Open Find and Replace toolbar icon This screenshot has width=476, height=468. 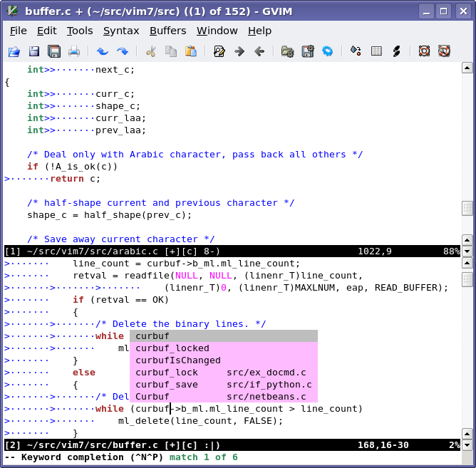(x=219, y=51)
